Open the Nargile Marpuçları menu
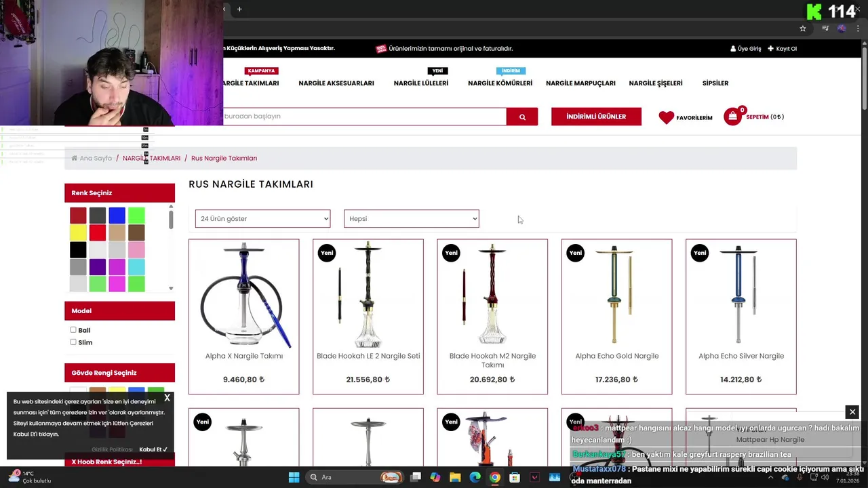Screen dimensions: 868x488 (580, 83)
